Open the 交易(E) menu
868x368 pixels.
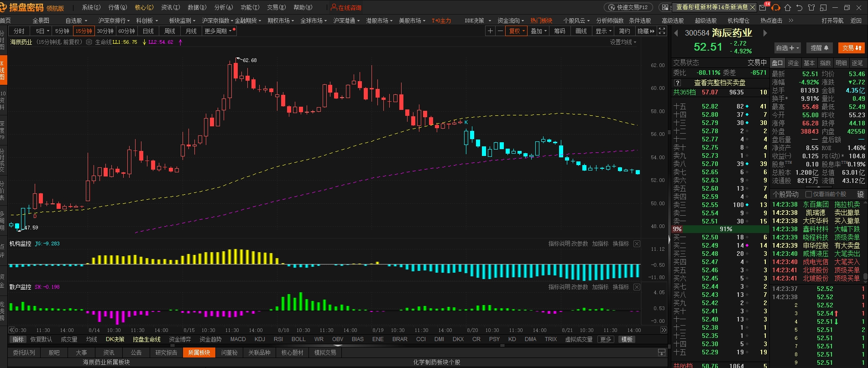tap(276, 7)
